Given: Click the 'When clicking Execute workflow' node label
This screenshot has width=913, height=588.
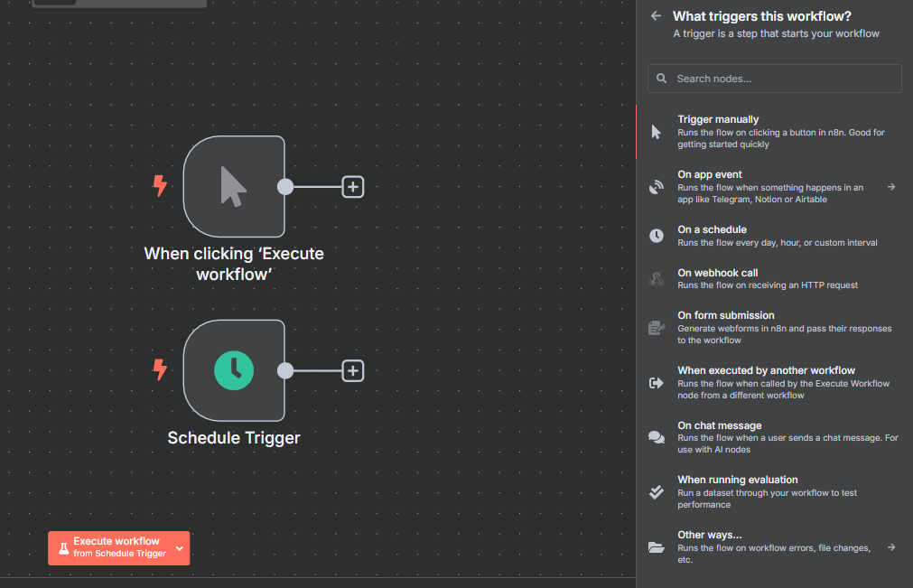Looking at the screenshot, I should [x=234, y=264].
